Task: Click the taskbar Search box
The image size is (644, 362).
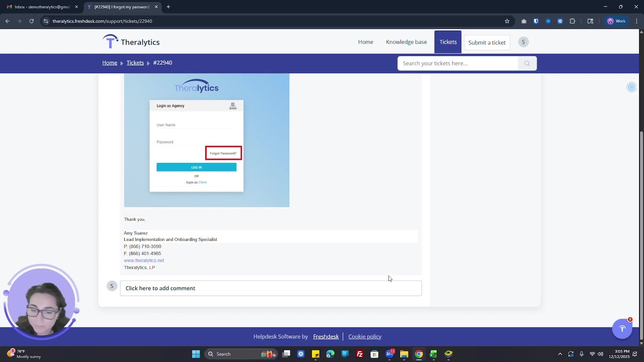Action: pyautogui.click(x=241, y=354)
